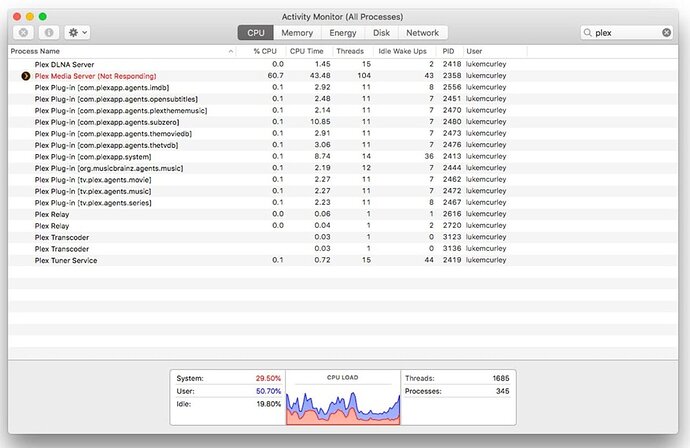This screenshot has width=690, height=448.
Task: Click the window title Activity Monitor (All Processes)
Action: tap(342, 17)
